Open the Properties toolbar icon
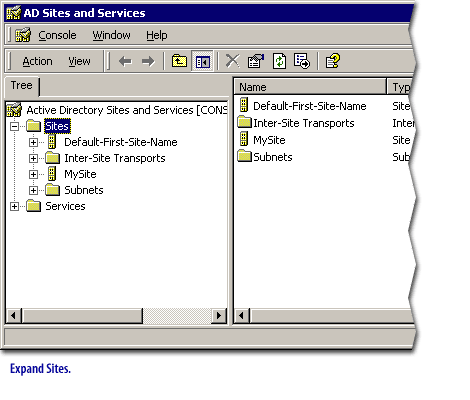This screenshot has height=400, width=470. 255,61
